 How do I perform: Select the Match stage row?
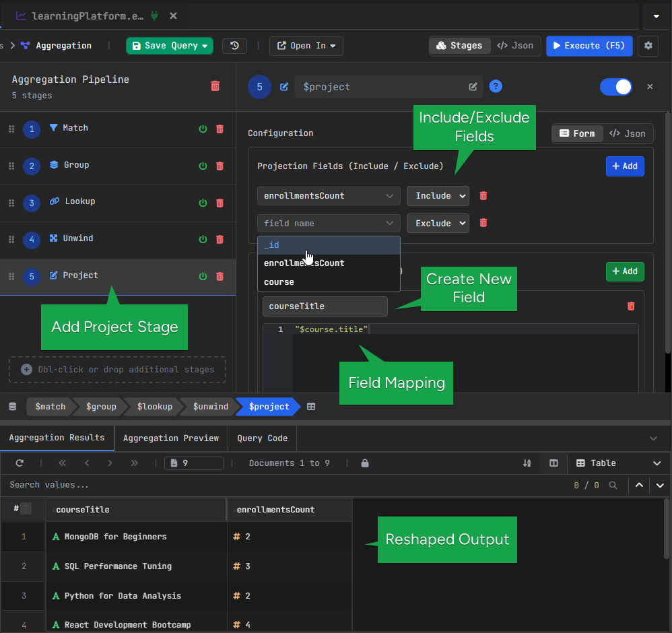point(118,129)
